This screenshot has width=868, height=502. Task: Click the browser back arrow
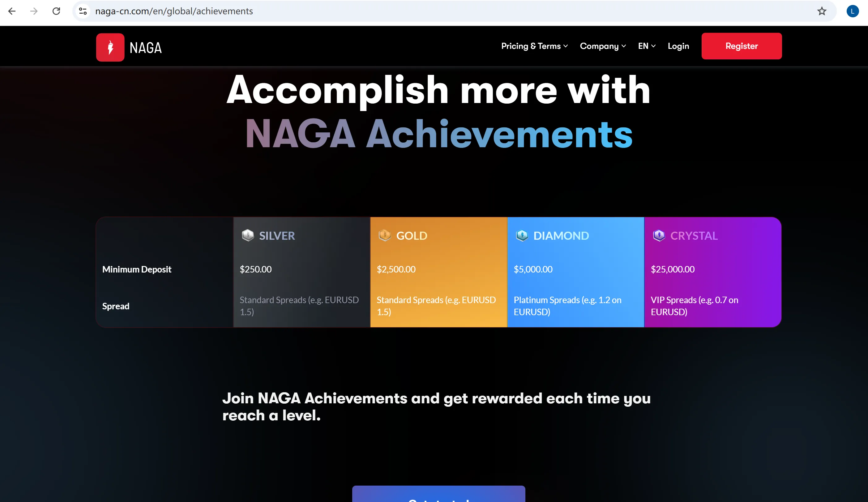pos(12,11)
